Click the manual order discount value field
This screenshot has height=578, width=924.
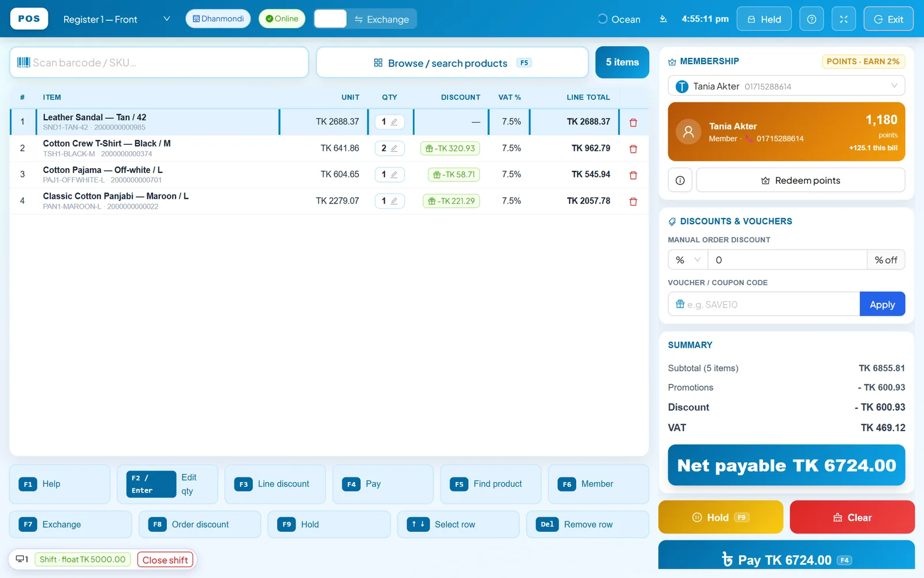pyautogui.click(x=787, y=260)
